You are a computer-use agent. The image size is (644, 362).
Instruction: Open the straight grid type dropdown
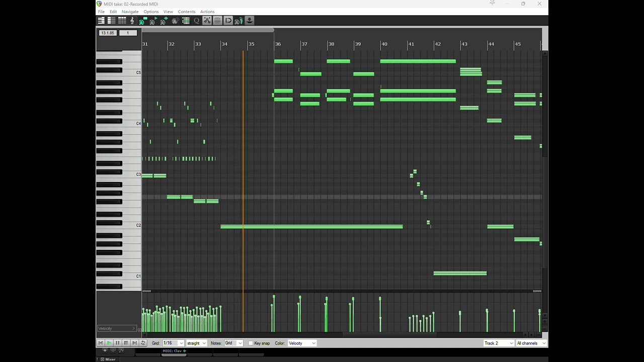[x=197, y=343]
